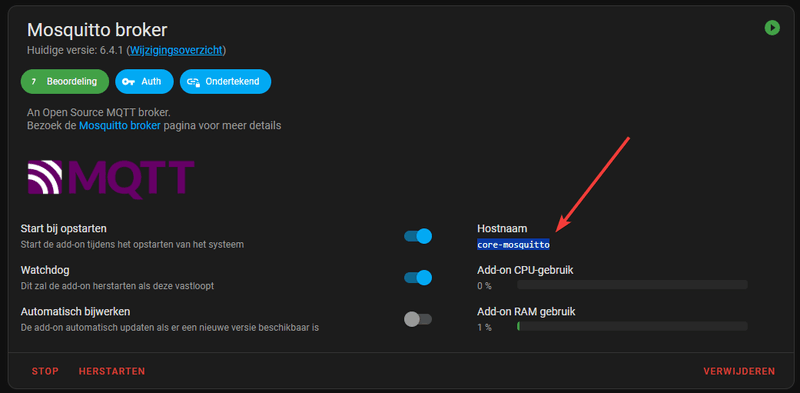This screenshot has width=800, height=393.
Task: Click the 1 % RAM value
Action: [484, 327]
